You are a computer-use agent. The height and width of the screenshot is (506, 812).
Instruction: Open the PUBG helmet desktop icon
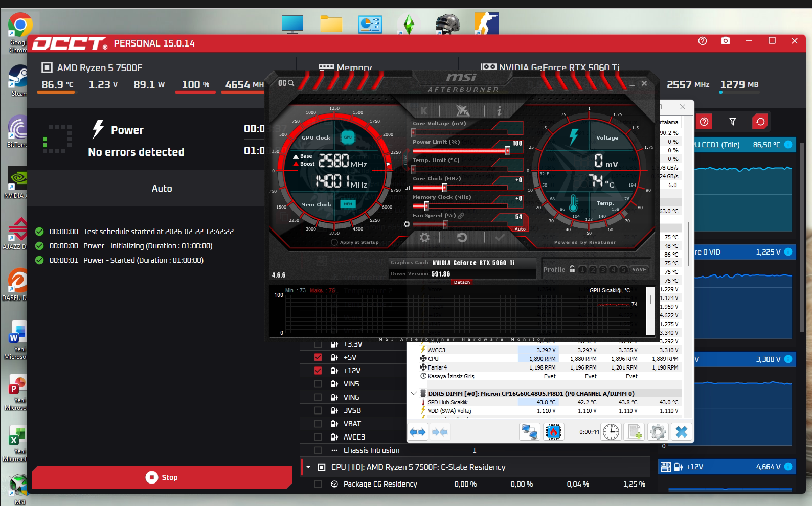pyautogui.click(x=447, y=24)
